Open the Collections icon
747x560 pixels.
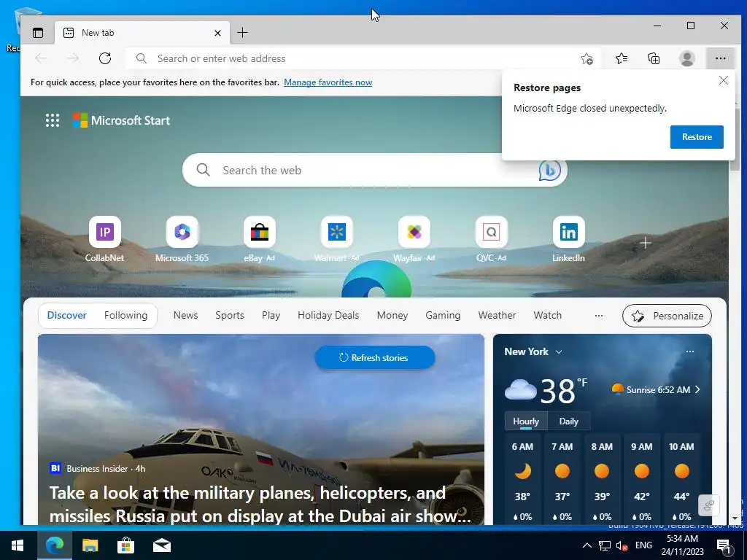654,58
